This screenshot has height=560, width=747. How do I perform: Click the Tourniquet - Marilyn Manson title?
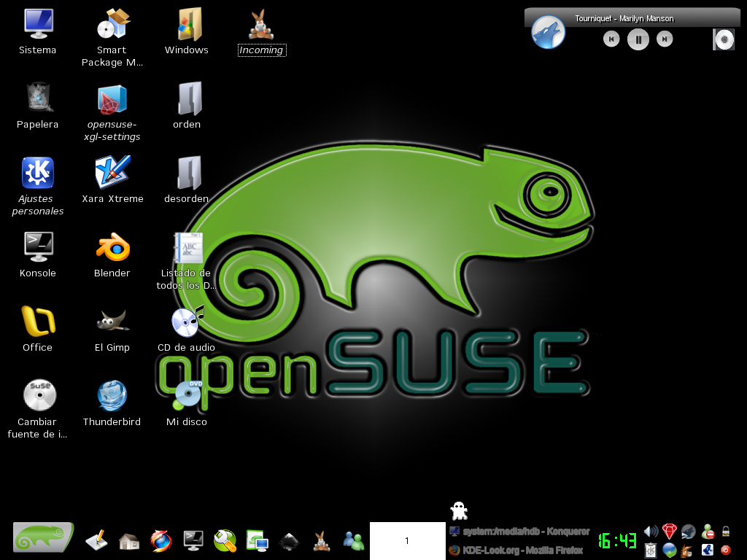(x=624, y=18)
